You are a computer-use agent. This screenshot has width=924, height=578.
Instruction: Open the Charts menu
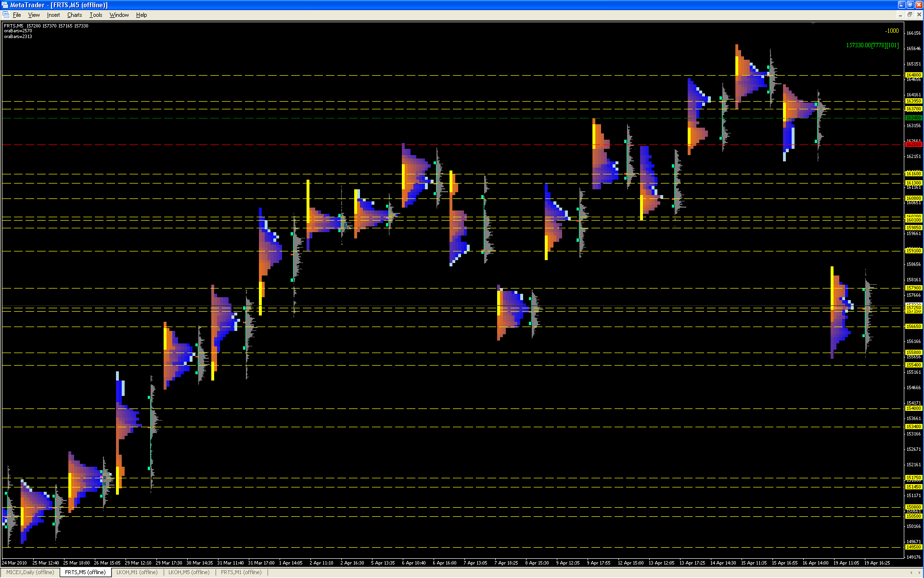point(75,15)
